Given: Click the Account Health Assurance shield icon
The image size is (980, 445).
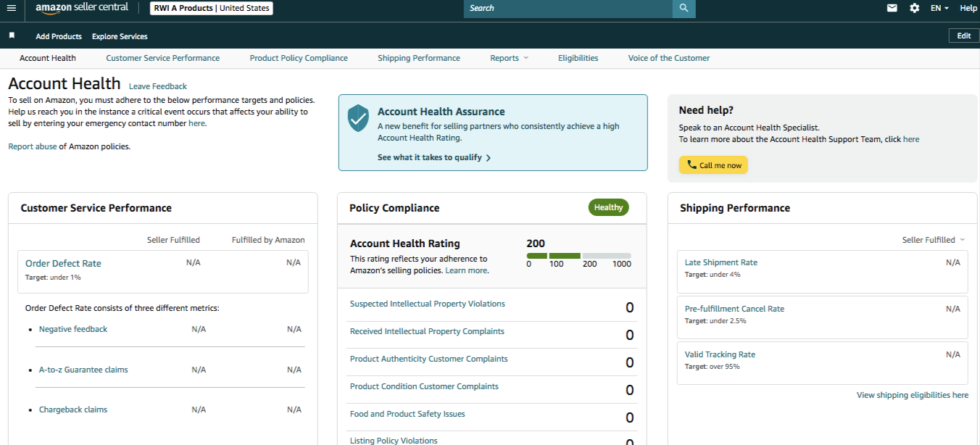Looking at the screenshot, I should (x=358, y=117).
